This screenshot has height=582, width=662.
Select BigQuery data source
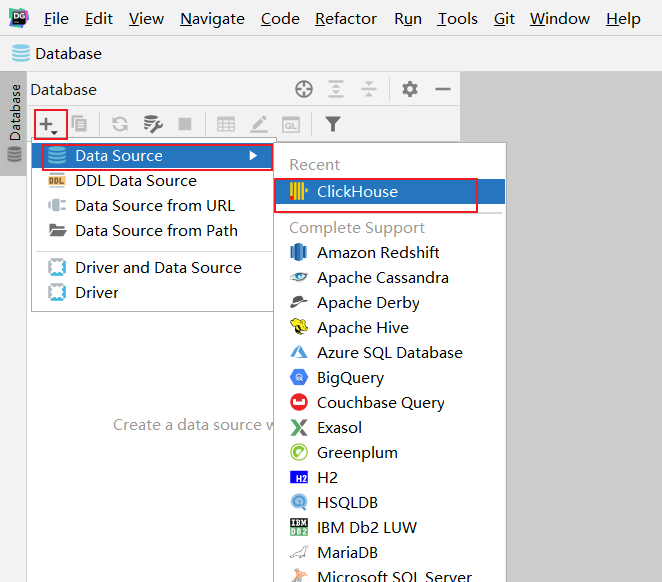390,378
